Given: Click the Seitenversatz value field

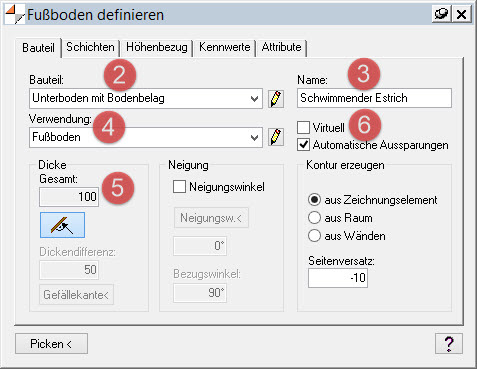Looking at the screenshot, I should tap(338, 278).
